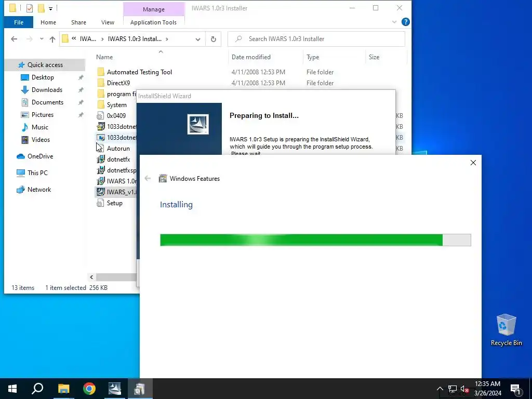Image resolution: width=532 pixels, height=399 pixels.
Task: Select Network in the navigation pane
Action: [39, 190]
